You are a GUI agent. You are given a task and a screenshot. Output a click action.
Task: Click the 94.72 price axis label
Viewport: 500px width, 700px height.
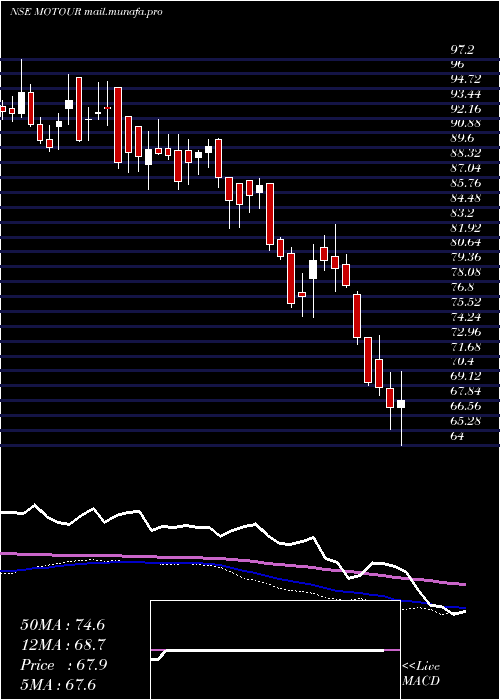click(466, 79)
